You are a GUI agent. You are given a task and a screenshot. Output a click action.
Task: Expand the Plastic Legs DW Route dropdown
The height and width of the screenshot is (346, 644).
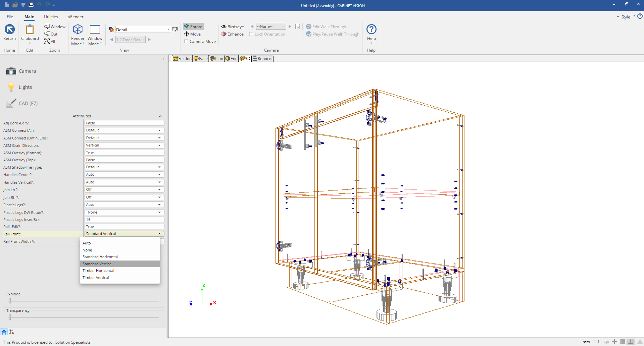pos(159,212)
